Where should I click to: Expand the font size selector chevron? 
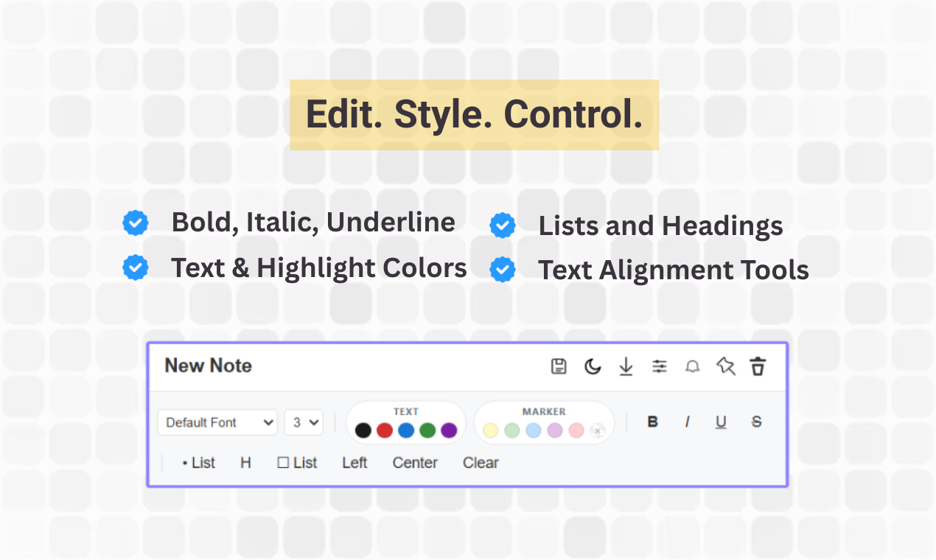point(312,422)
